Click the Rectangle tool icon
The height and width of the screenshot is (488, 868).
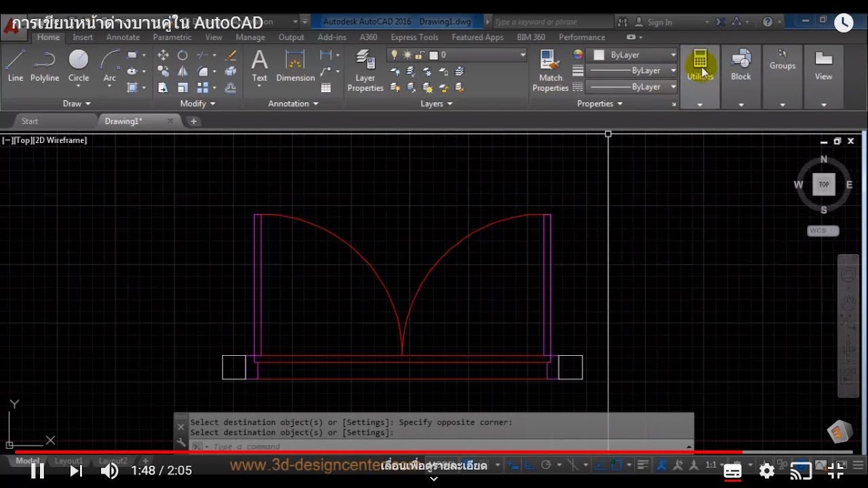click(132, 55)
